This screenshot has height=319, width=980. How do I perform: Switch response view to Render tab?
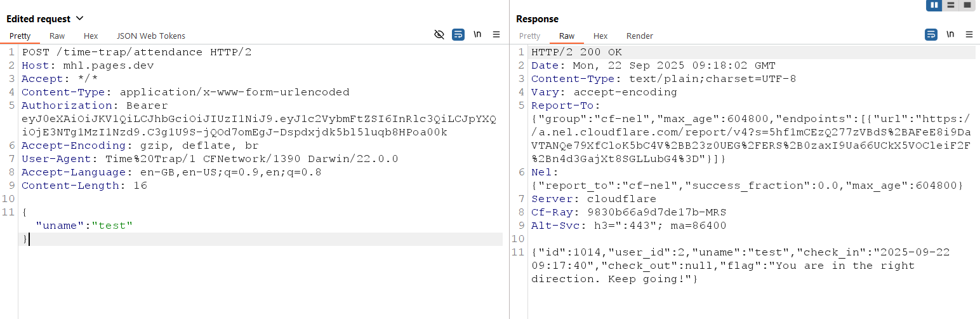point(640,36)
